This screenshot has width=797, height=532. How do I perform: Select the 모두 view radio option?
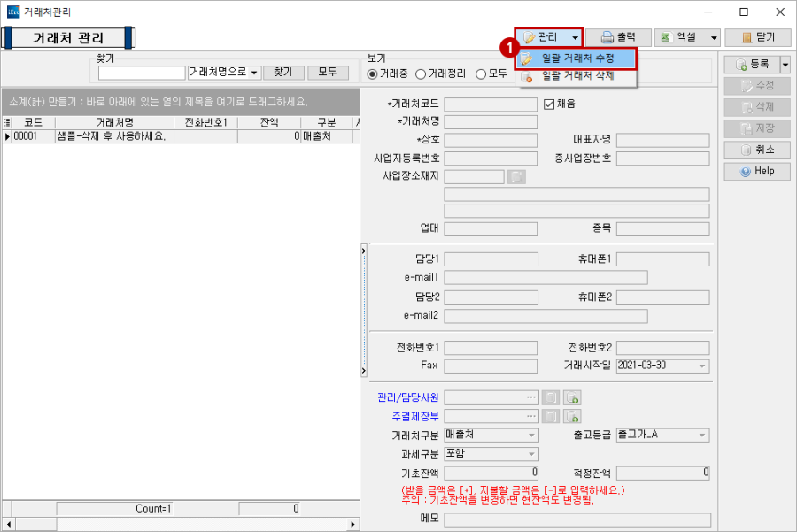481,73
